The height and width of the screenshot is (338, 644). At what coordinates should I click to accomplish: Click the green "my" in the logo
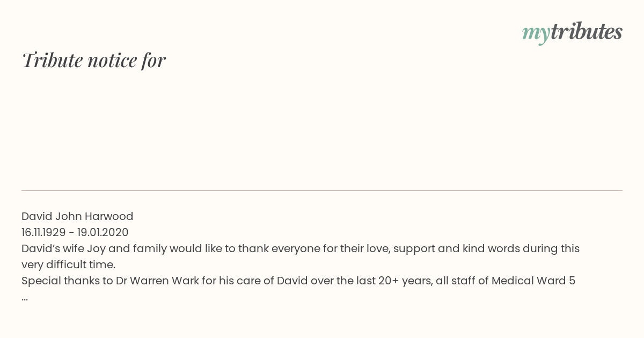(536, 35)
